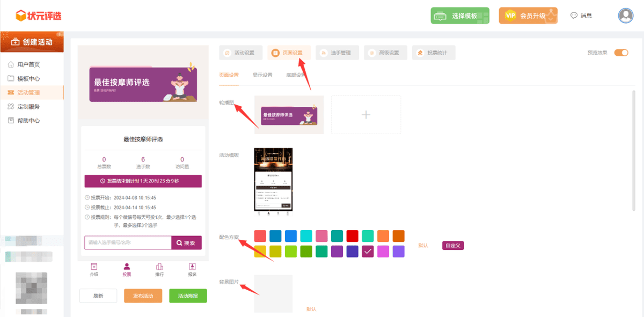Toggle the 预览效果 switch
Image resolution: width=644 pixels, height=317 pixels.
coord(621,53)
